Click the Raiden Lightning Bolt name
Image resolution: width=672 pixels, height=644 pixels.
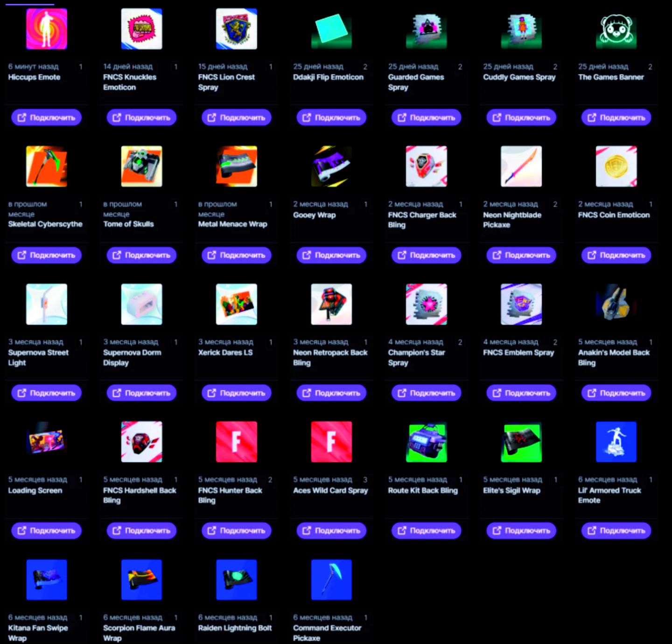pos(235,628)
